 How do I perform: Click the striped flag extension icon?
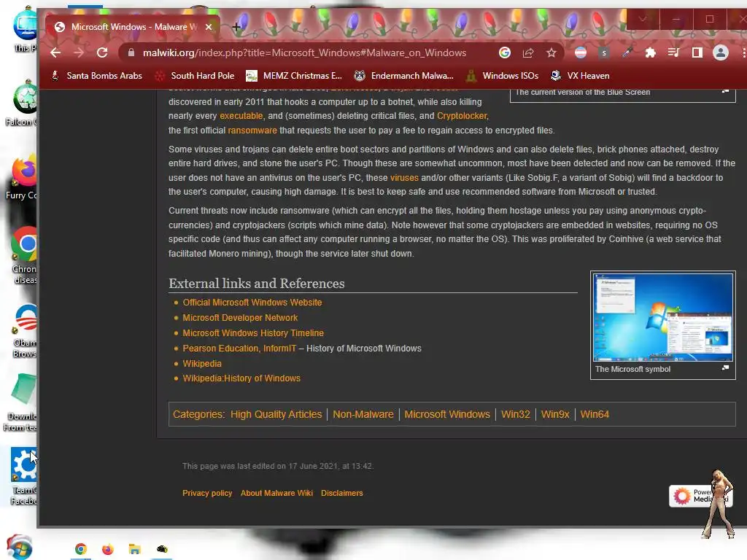[580, 52]
